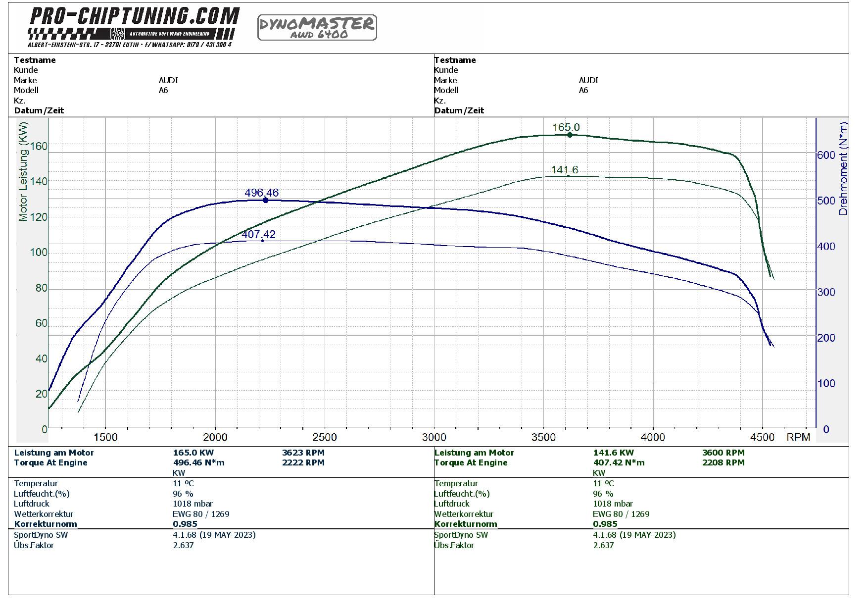868x614 pixels.
Task: Select the 407.42 N*m torque value
Action: pos(619,462)
